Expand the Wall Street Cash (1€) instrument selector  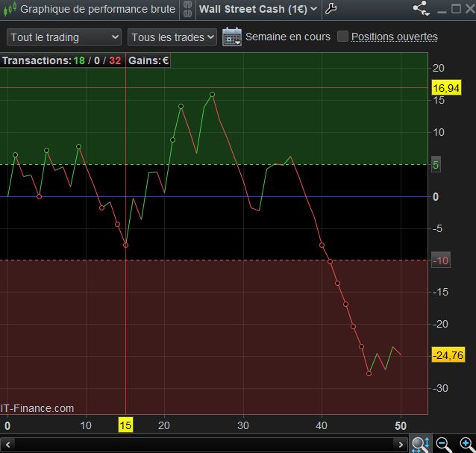pyautogui.click(x=258, y=9)
